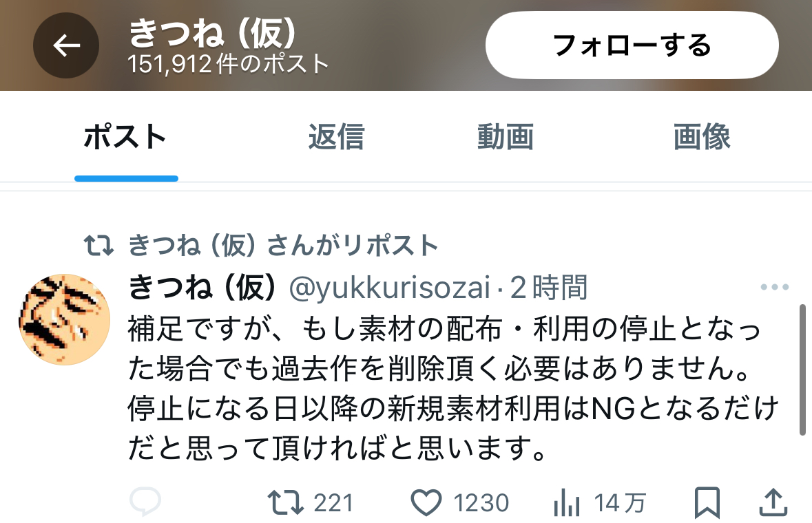
Task: Click the きつね（仮） author name in post
Action: 202,287
